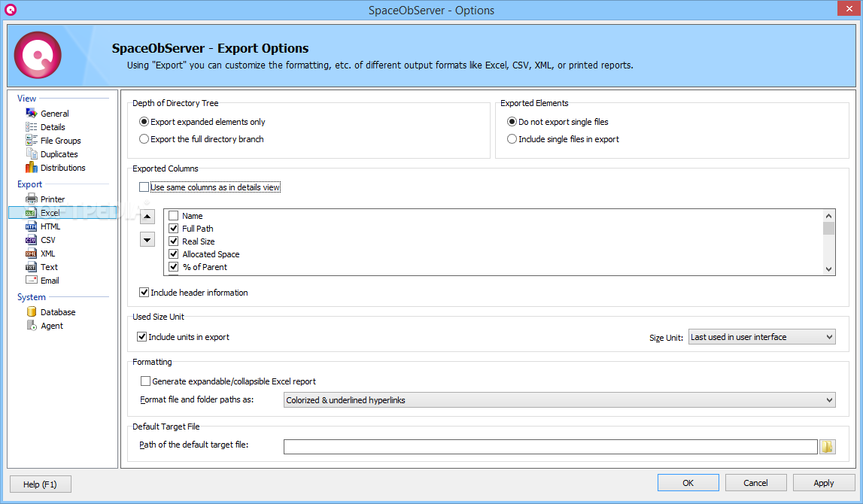
Task: Select Export the full directory branch
Action: [202, 139]
